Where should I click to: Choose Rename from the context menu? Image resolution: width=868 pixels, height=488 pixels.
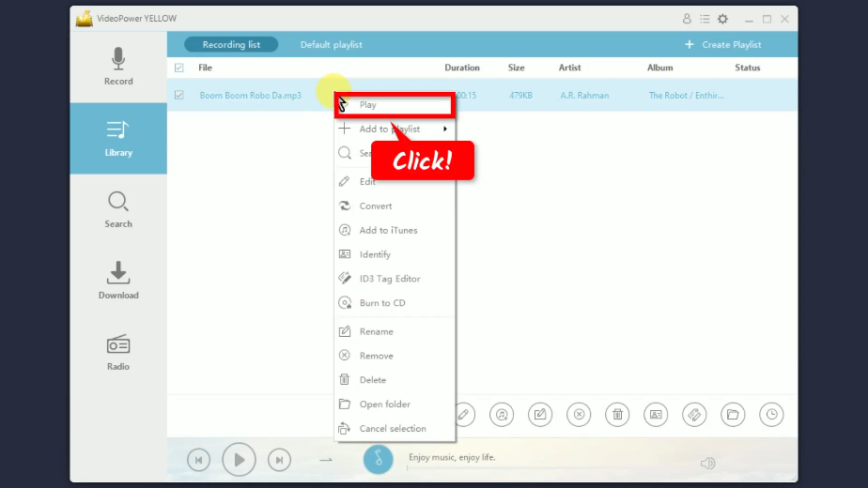[x=395, y=331]
